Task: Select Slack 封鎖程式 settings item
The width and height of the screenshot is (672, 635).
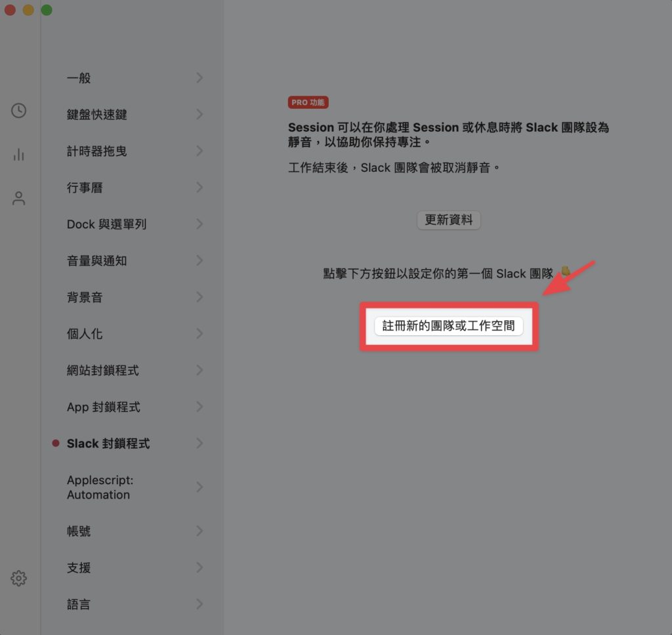Action: point(135,443)
